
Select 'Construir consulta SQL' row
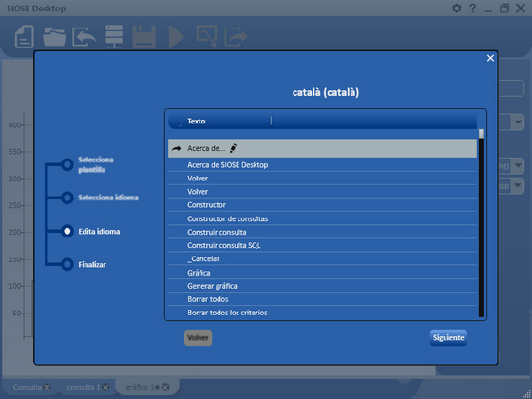(322, 245)
